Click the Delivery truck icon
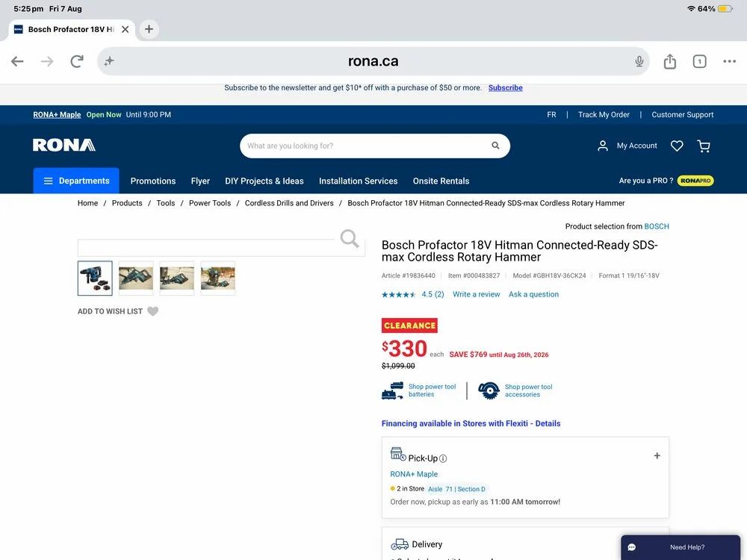The height and width of the screenshot is (560, 747). [x=400, y=544]
